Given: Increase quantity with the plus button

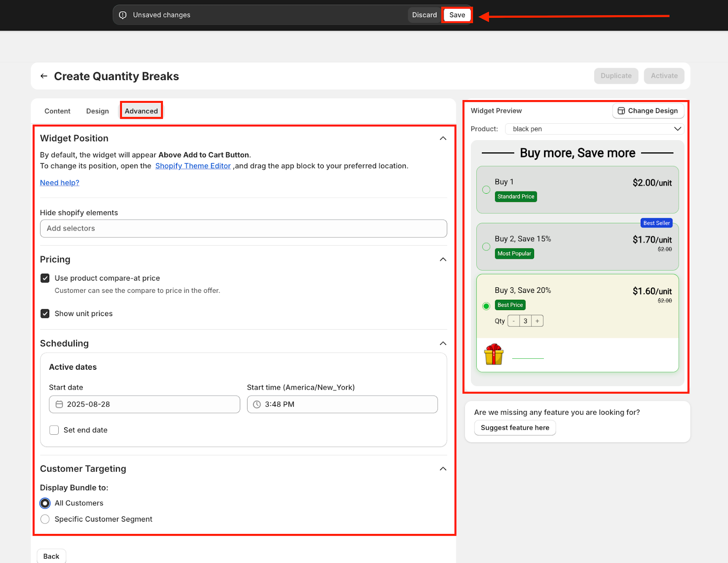Looking at the screenshot, I should (537, 321).
